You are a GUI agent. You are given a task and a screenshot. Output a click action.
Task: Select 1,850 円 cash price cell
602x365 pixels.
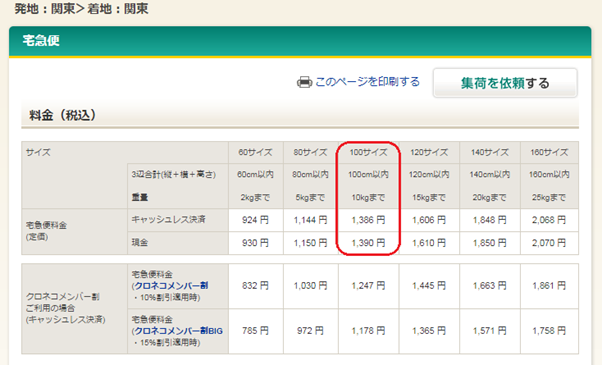[490, 243]
